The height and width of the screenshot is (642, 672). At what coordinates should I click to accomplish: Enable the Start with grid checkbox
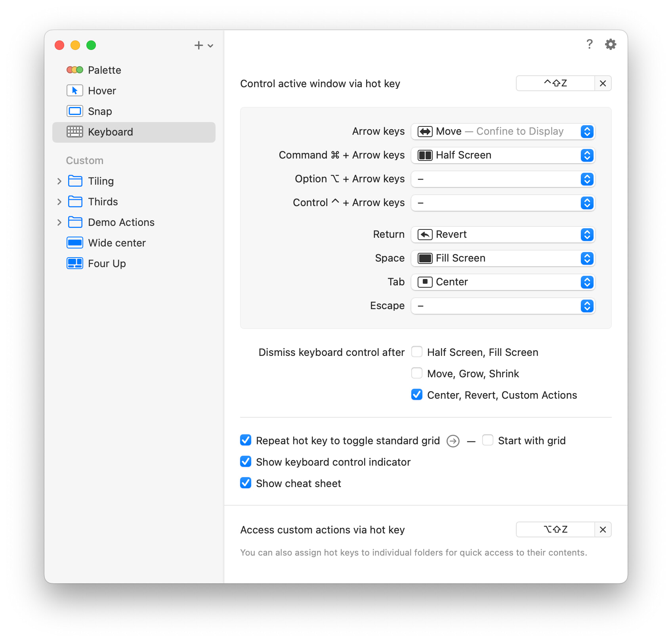488,440
